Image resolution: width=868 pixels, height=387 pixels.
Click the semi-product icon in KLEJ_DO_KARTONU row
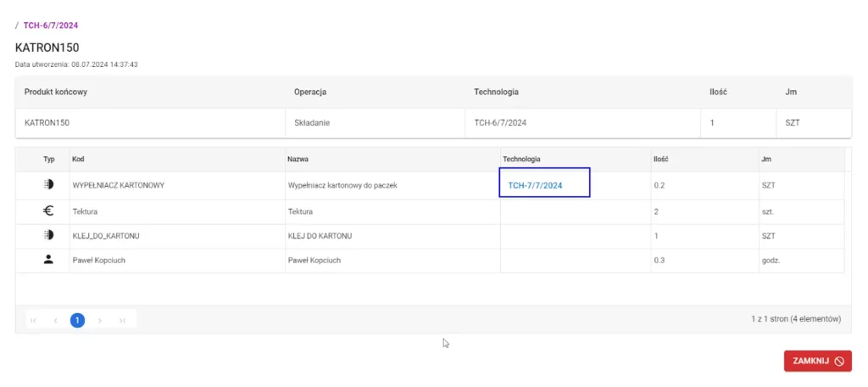pyautogui.click(x=48, y=235)
